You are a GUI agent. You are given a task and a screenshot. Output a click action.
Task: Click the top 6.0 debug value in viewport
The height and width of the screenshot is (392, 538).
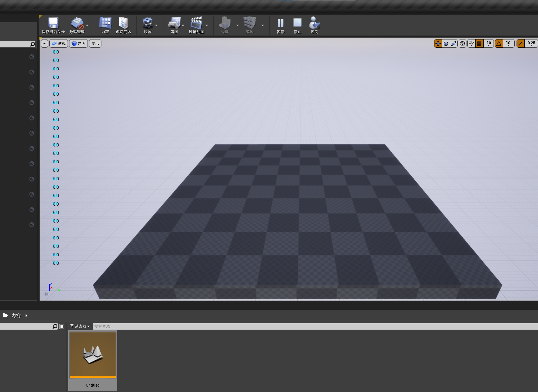56,52
